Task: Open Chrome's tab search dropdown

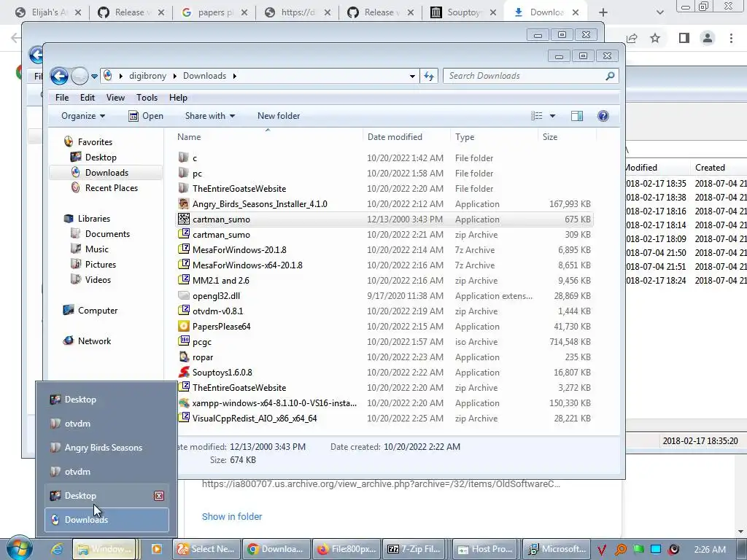Action: point(659,12)
